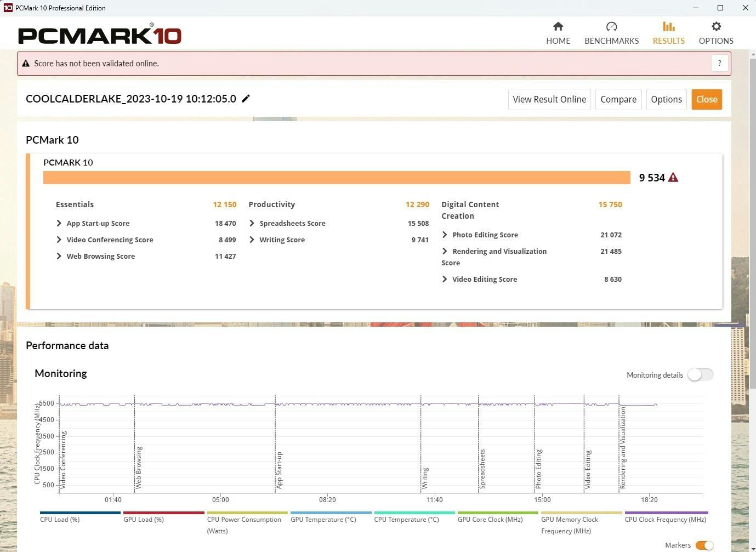Click the overall score 9 534
Viewport: 756px width, 552px height.
coord(652,178)
